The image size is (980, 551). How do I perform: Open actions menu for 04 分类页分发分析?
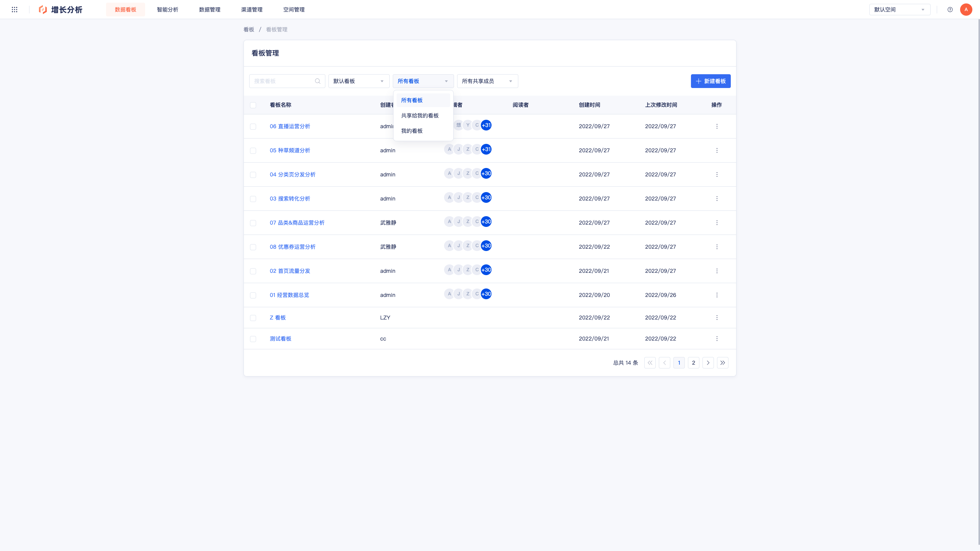tap(717, 174)
